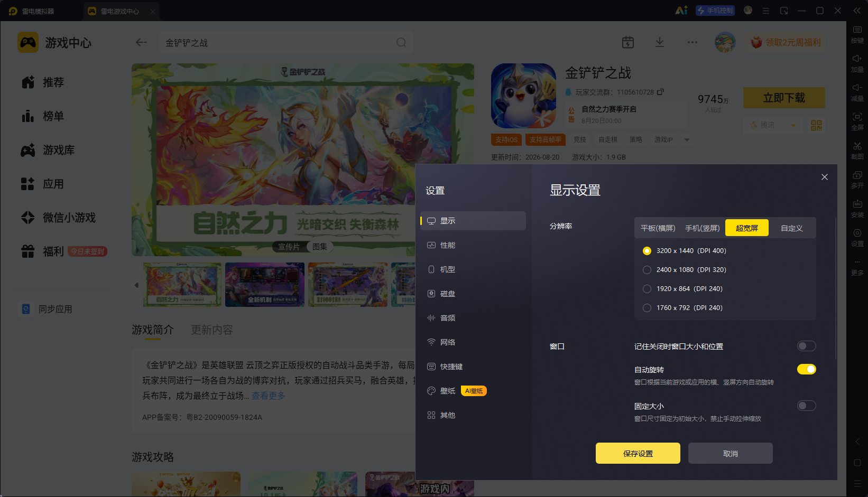
Task: Click the previous screenshot arrow in gallery
Action: point(136,285)
